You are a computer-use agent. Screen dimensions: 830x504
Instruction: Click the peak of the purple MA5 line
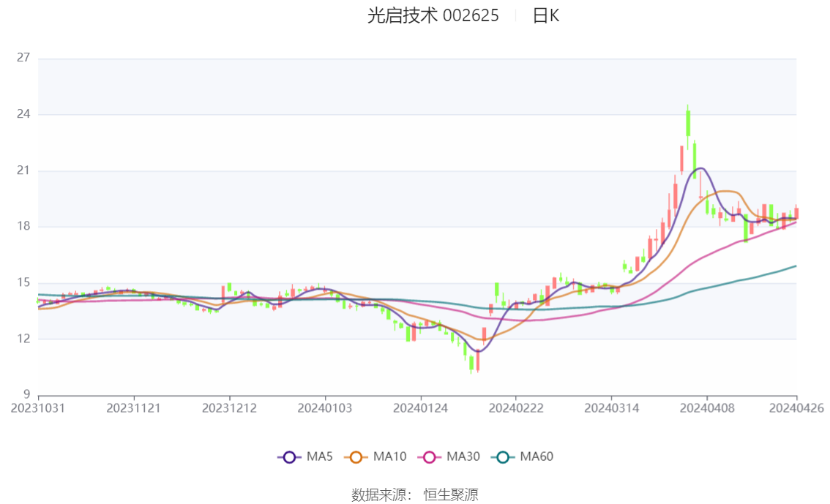(x=700, y=168)
